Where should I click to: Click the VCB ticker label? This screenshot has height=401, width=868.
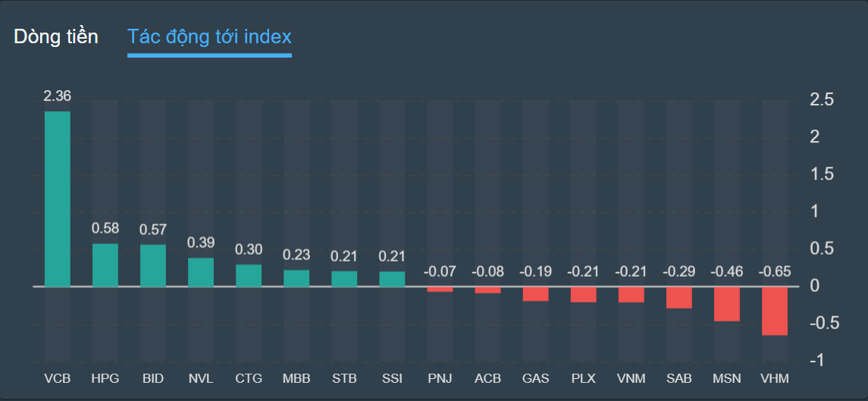[x=58, y=378]
